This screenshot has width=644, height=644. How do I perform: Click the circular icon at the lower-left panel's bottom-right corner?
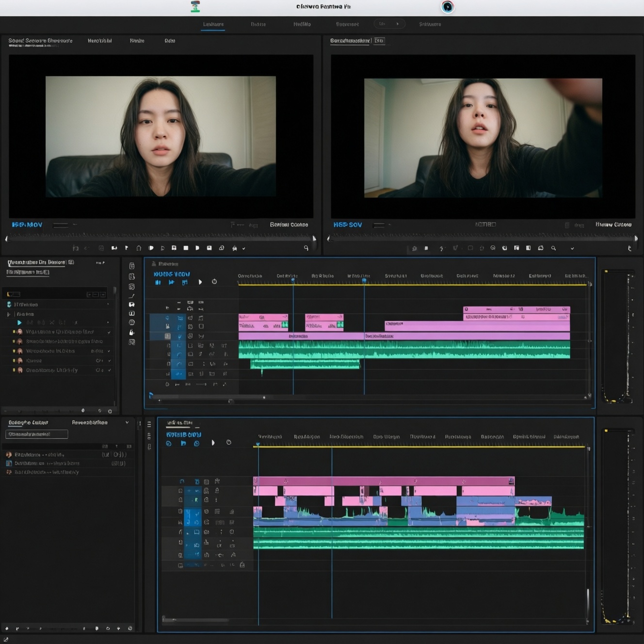130,628
